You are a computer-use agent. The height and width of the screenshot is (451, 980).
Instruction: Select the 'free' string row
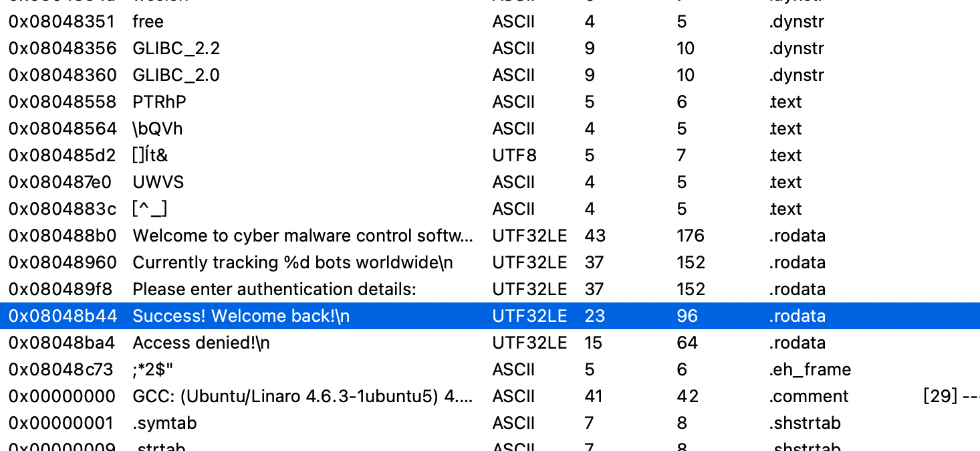pyautogui.click(x=148, y=22)
